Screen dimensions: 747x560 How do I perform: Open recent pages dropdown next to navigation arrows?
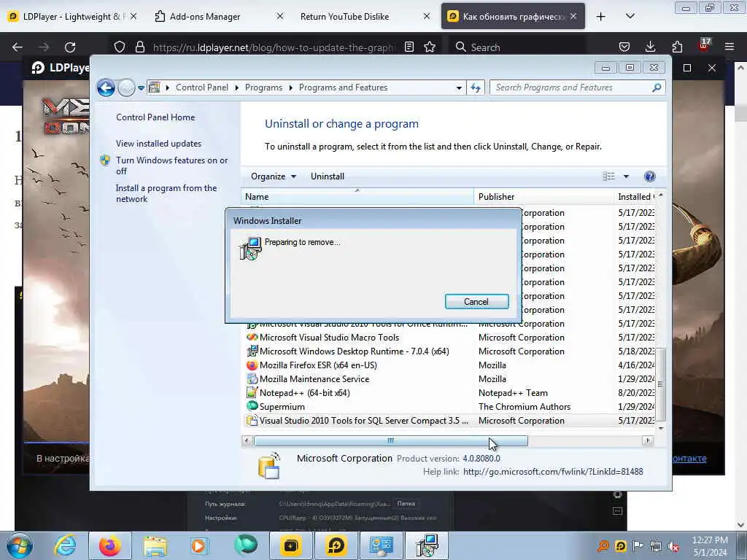click(x=141, y=88)
